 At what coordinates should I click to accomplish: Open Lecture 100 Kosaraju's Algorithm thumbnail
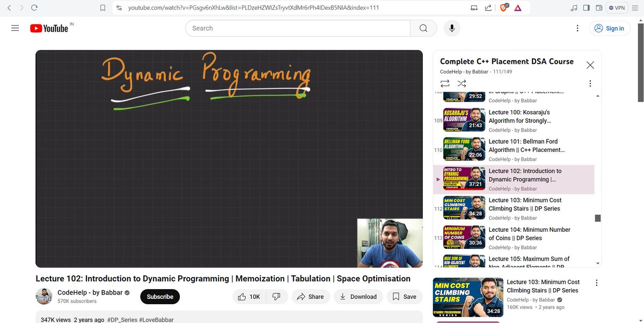click(464, 120)
